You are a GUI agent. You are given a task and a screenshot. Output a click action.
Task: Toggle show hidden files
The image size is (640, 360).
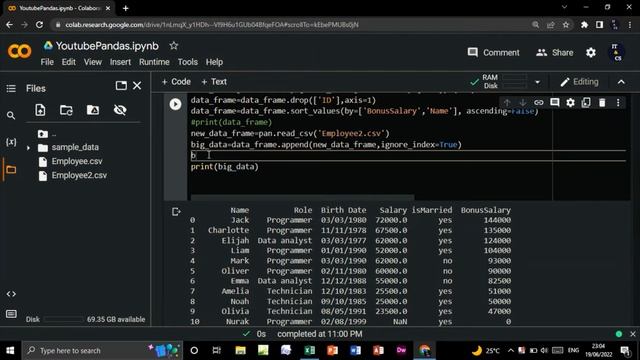click(x=120, y=110)
